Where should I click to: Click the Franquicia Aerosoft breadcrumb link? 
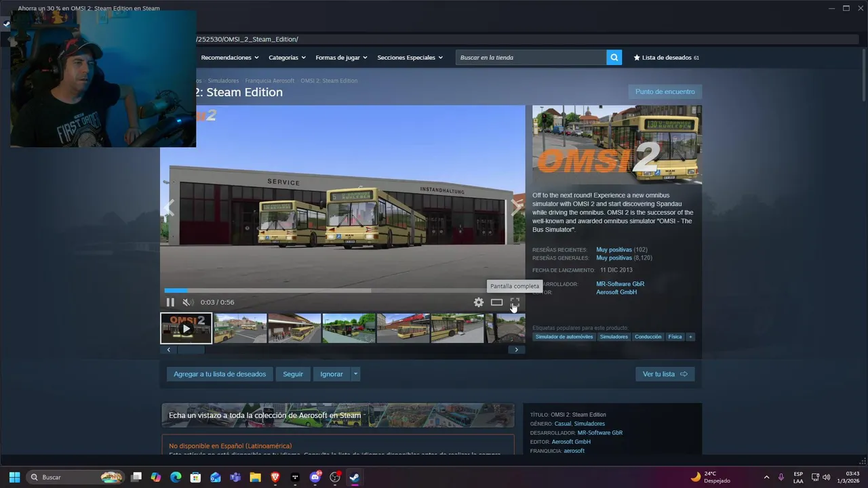[x=270, y=81]
